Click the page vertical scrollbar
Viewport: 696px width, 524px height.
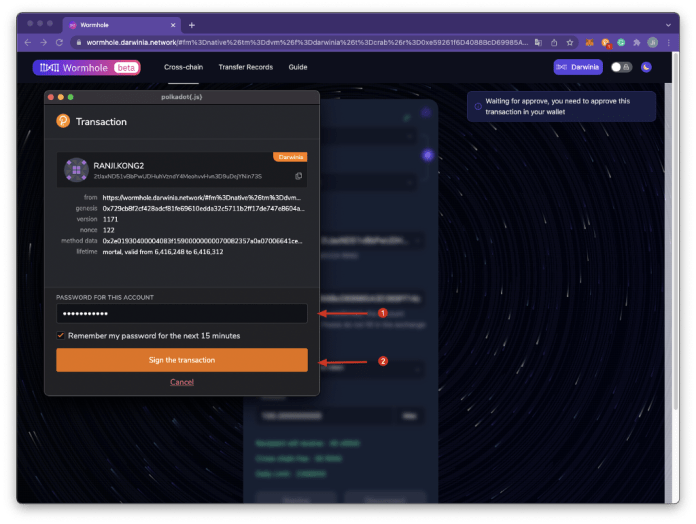coord(676,231)
